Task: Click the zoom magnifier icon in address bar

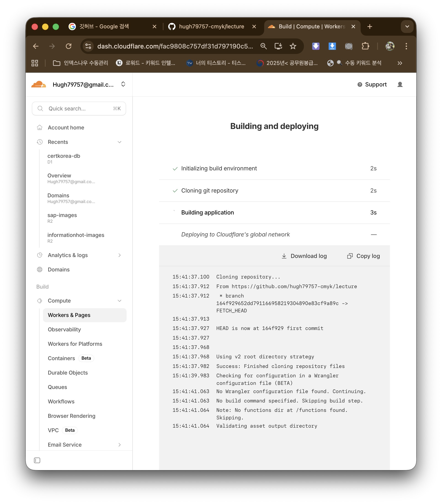Action: (263, 46)
